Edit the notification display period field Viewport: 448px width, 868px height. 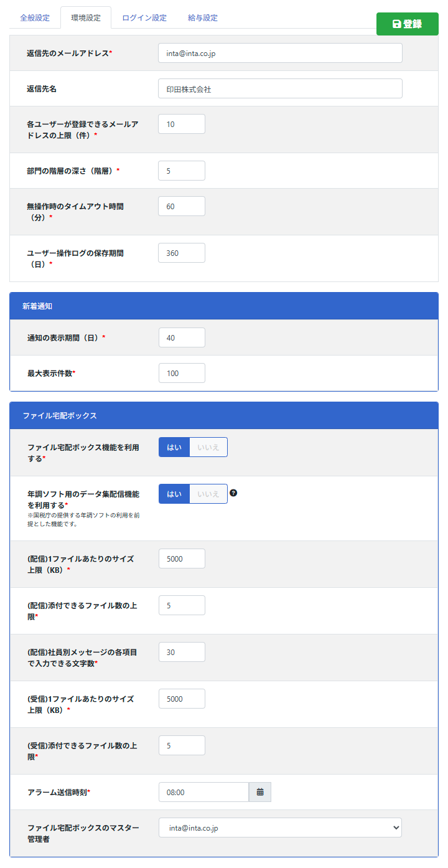(x=182, y=337)
